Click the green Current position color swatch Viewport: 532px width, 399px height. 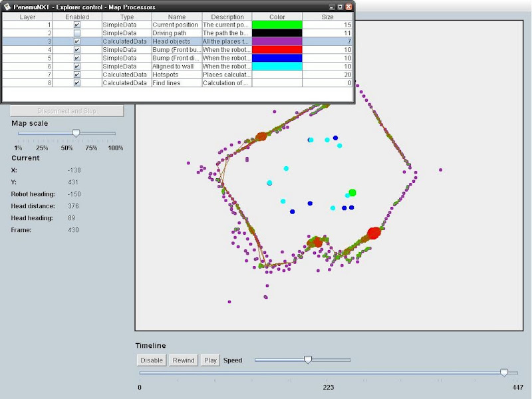(x=277, y=25)
